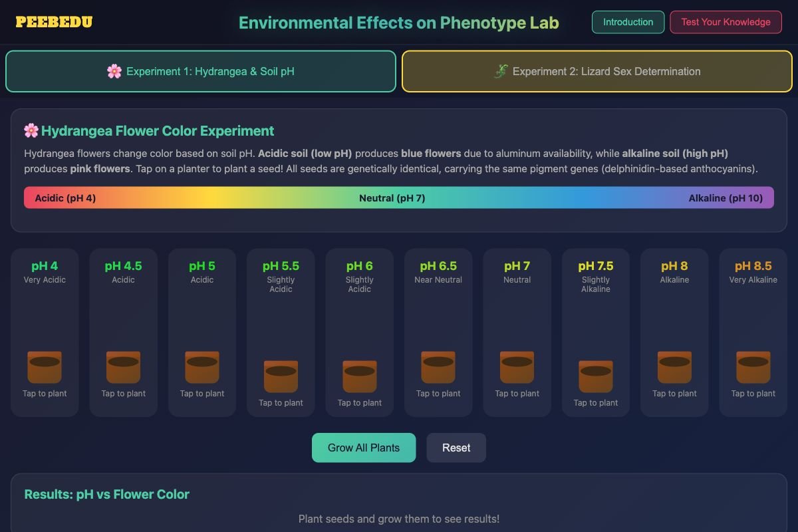Screen dimensions: 798x532
Task: Tap the pH 7 planter pot
Action: 517,366
